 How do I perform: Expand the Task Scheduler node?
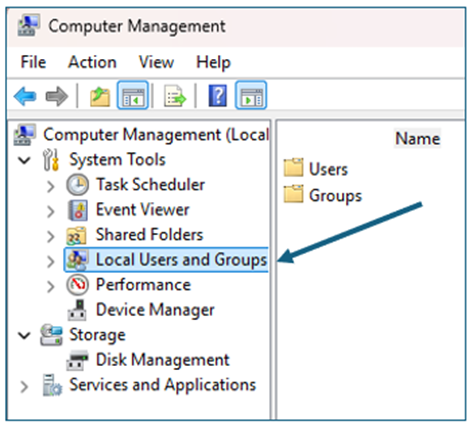coord(51,186)
